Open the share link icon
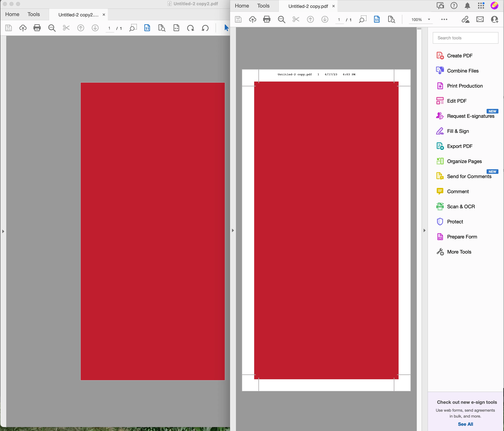Image resolution: width=504 pixels, height=431 pixels. coord(465,20)
